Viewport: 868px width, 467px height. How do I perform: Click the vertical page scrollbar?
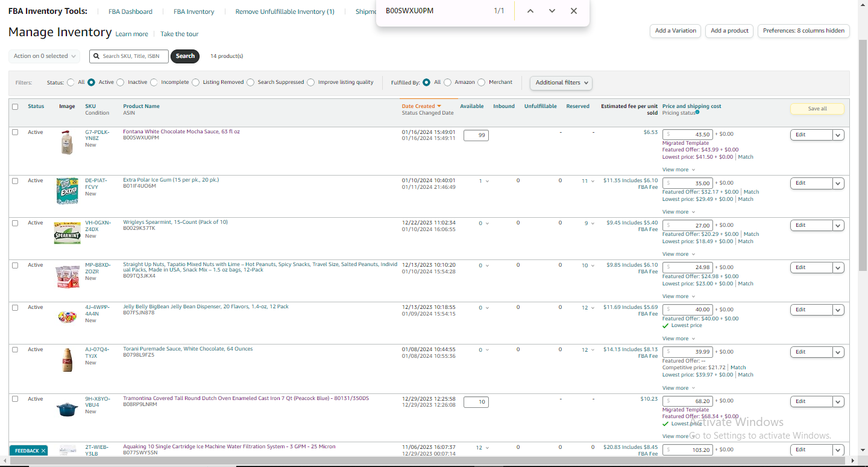coord(863,157)
